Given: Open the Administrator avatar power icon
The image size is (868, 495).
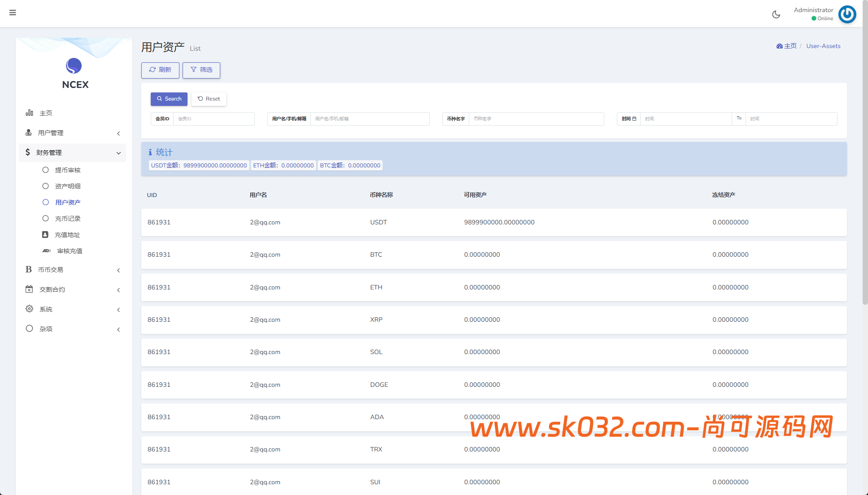Looking at the screenshot, I should click(x=847, y=14).
